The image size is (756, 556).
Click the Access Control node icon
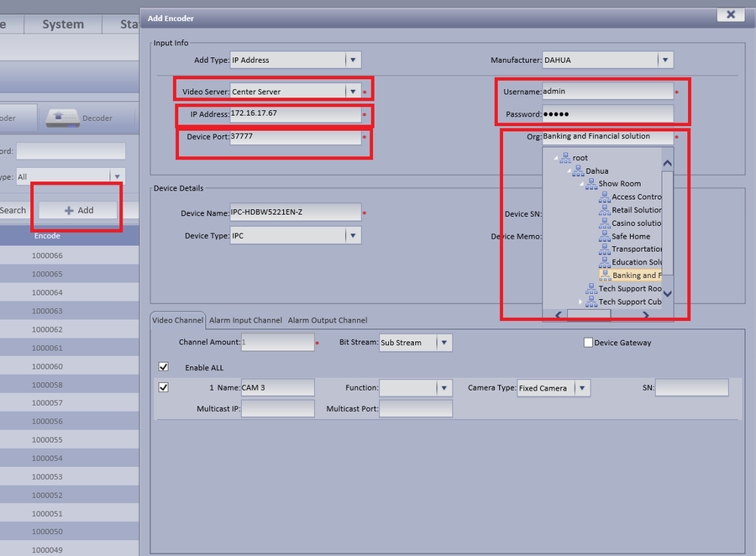point(604,197)
